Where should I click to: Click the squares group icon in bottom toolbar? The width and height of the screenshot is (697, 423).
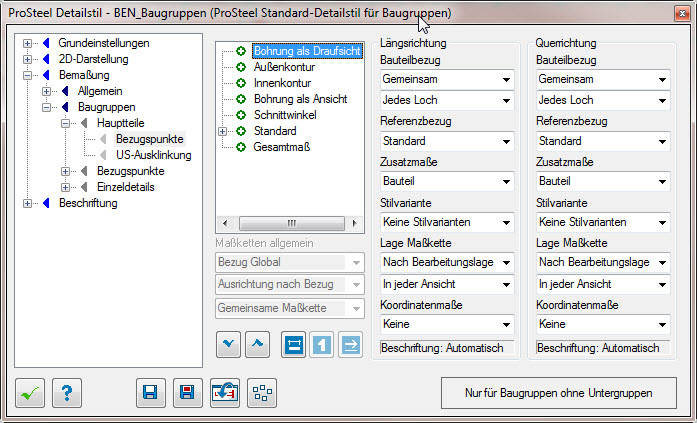262,393
